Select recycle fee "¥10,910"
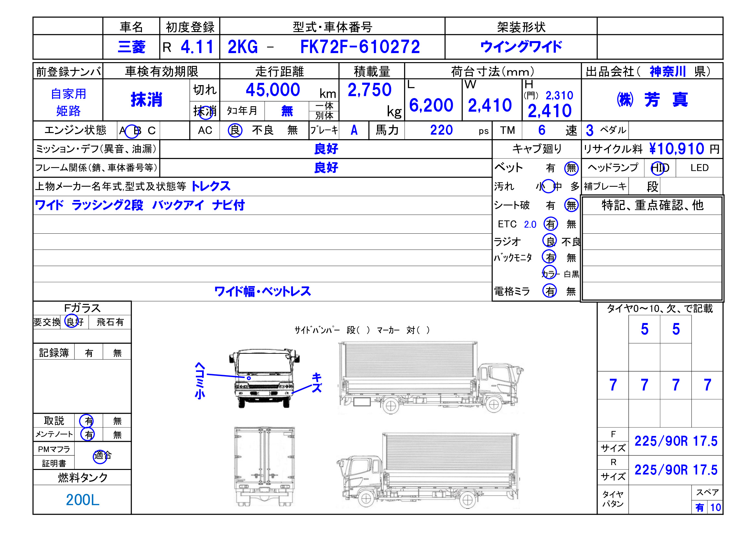Image resolution: width=756 pixels, height=535 pixels. (676, 149)
